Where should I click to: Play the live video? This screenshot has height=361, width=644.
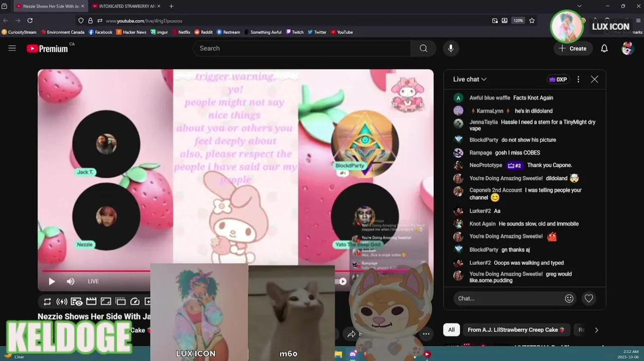pyautogui.click(x=52, y=281)
